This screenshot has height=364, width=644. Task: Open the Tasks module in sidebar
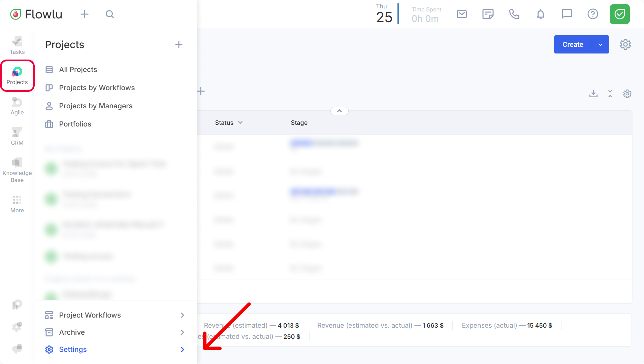[17, 45]
